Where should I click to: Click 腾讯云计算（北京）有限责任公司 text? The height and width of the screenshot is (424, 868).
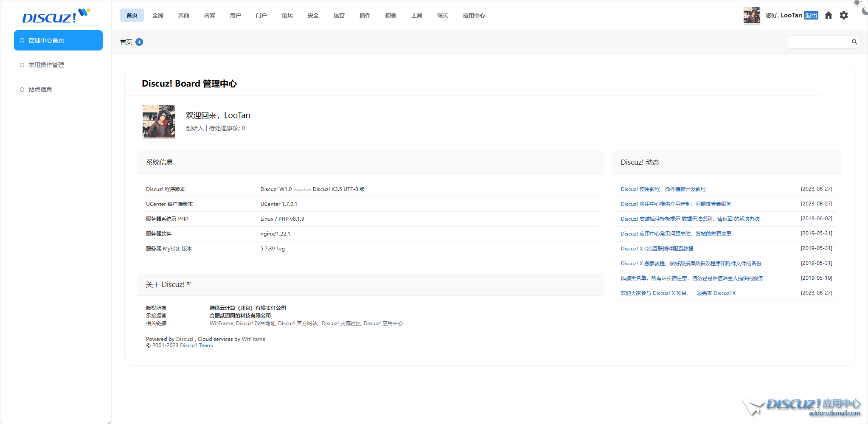pos(248,308)
